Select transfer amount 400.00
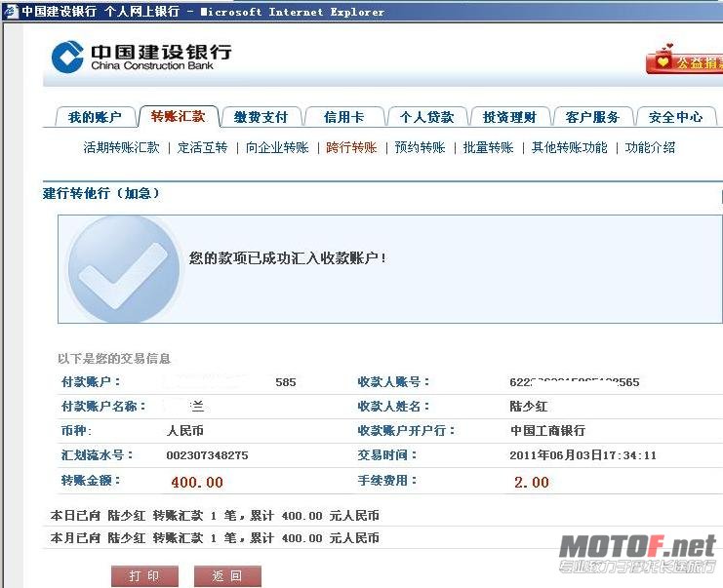The image size is (723, 588). click(197, 482)
